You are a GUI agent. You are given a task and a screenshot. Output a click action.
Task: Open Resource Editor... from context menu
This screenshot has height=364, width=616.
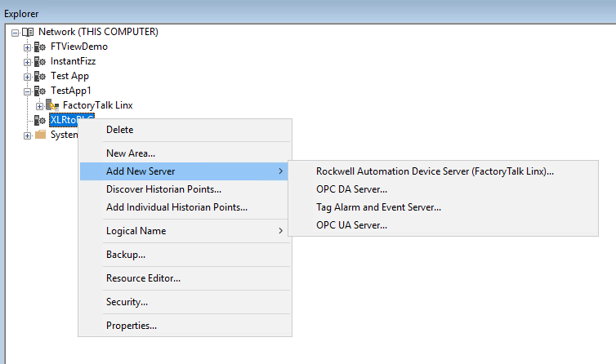click(x=185, y=278)
